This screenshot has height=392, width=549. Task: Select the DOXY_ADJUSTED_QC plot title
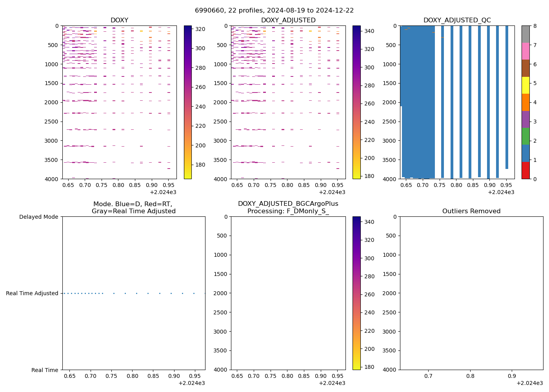457,20
